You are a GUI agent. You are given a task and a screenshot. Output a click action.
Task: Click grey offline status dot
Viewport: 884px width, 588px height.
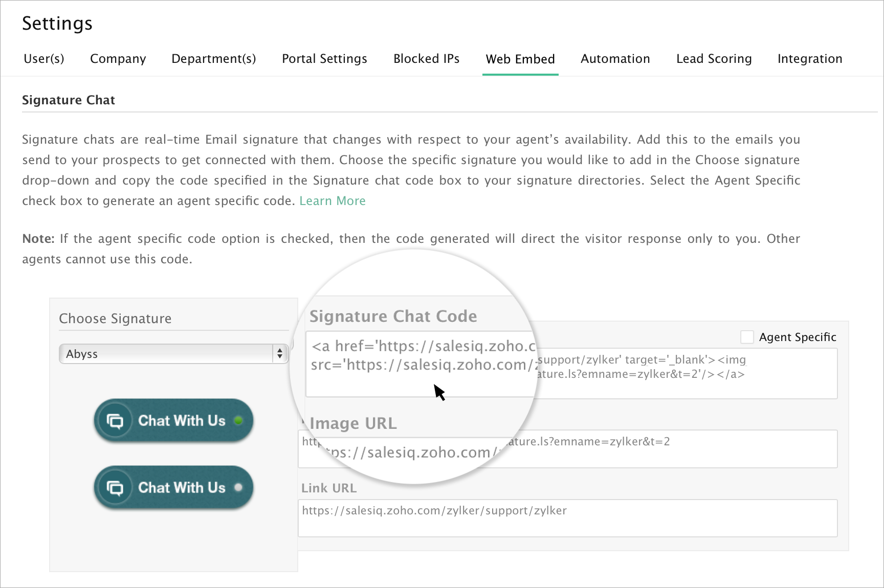(x=238, y=487)
